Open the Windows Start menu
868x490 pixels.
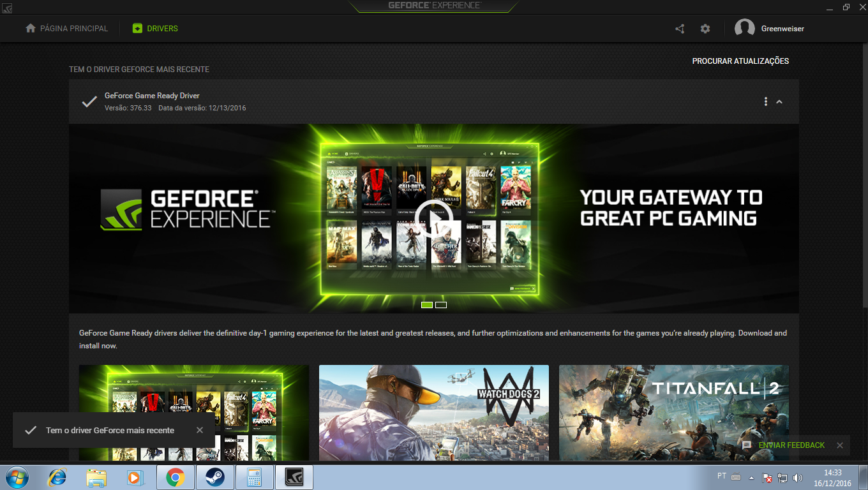[16, 477]
